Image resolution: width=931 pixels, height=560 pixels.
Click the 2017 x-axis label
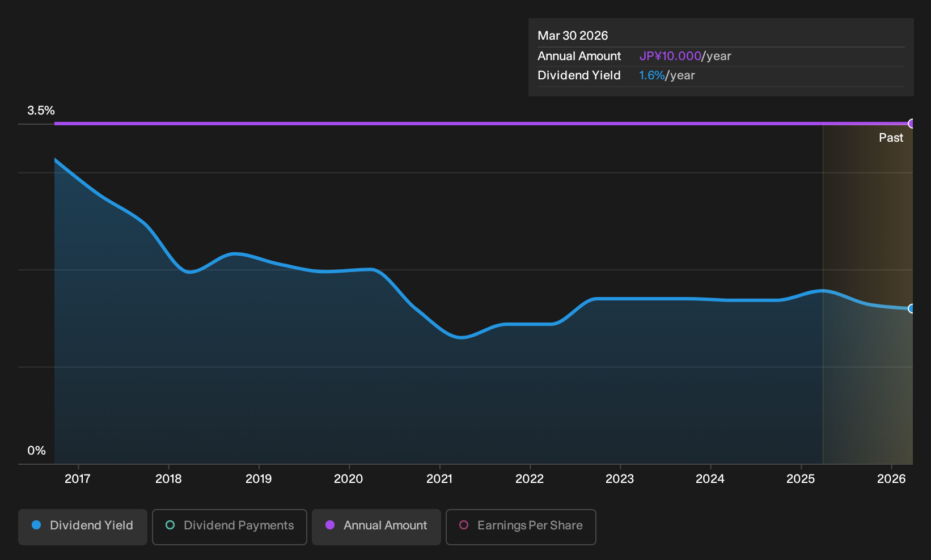78,479
